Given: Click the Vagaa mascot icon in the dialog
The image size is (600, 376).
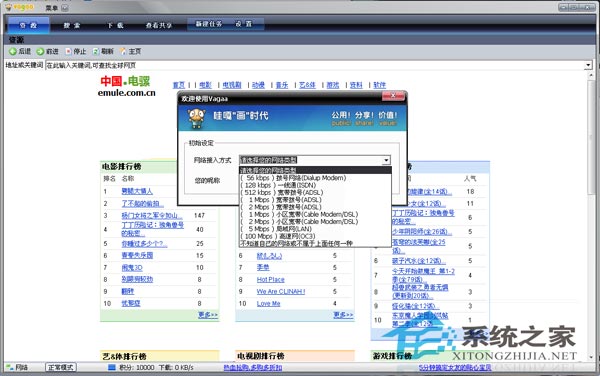Looking at the screenshot, I should [x=196, y=118].
